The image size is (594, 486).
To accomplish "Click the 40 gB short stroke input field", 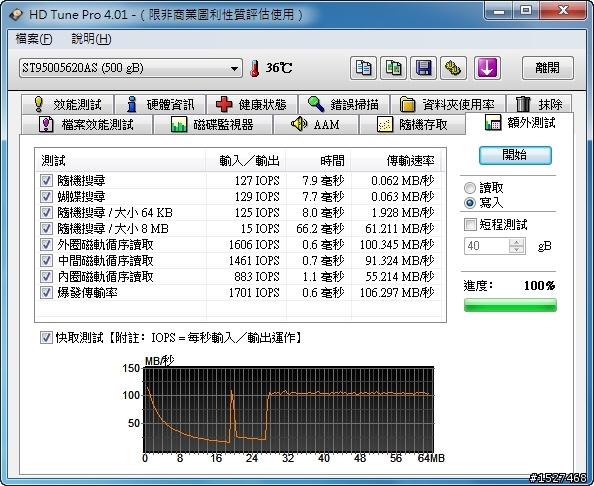I will tap(486, 246).
